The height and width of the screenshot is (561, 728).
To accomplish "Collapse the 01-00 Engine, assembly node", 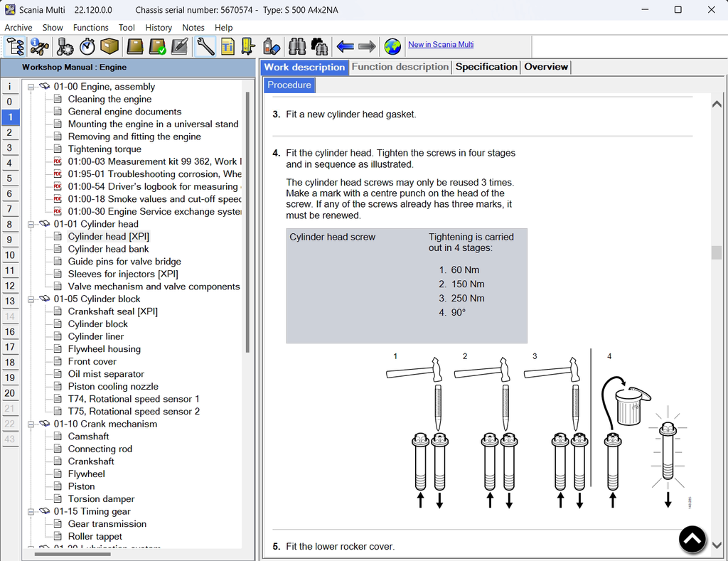I will click(31, 87).
